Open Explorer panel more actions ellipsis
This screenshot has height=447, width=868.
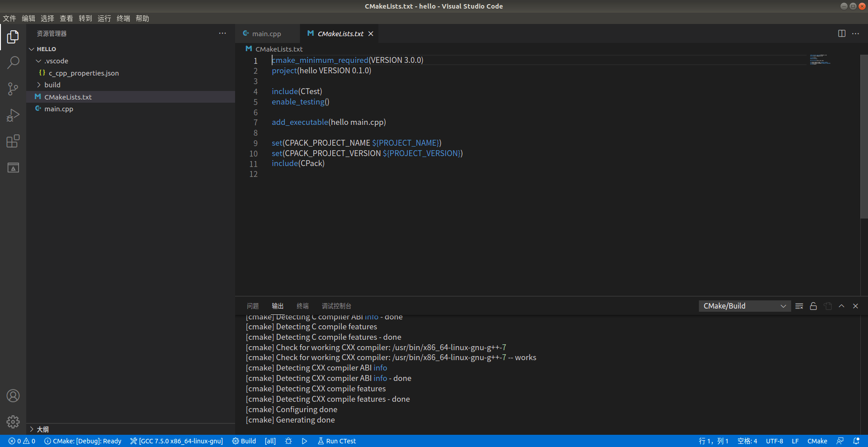point(222,33)
